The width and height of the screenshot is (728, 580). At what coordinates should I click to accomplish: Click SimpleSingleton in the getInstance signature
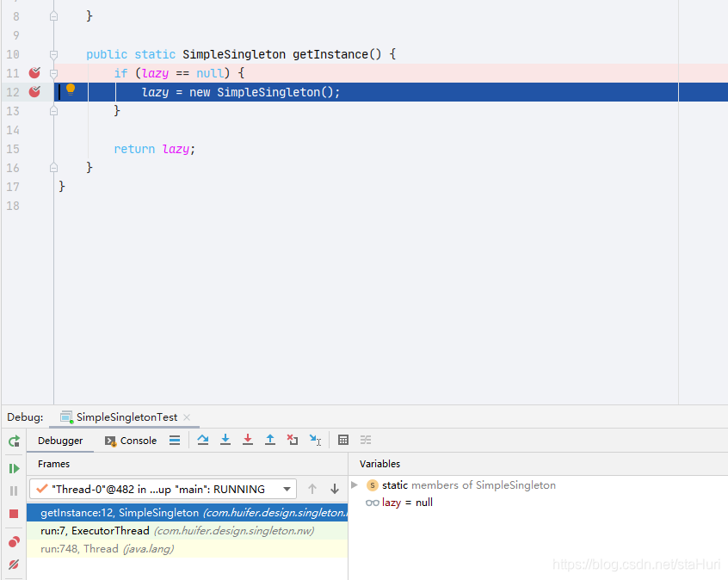click(x=234, y=54)
